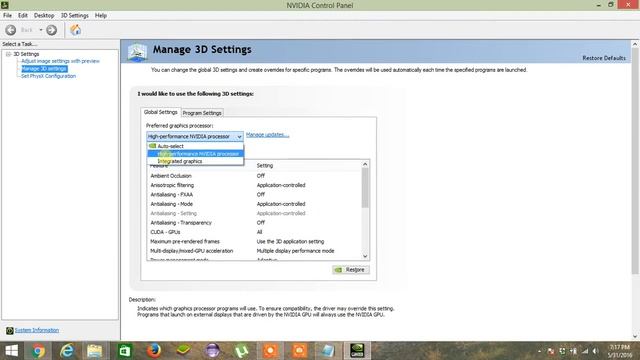This screenshot has width=640, height=360.
Task: Click the Forward navigation arrow
Action: 51,30
